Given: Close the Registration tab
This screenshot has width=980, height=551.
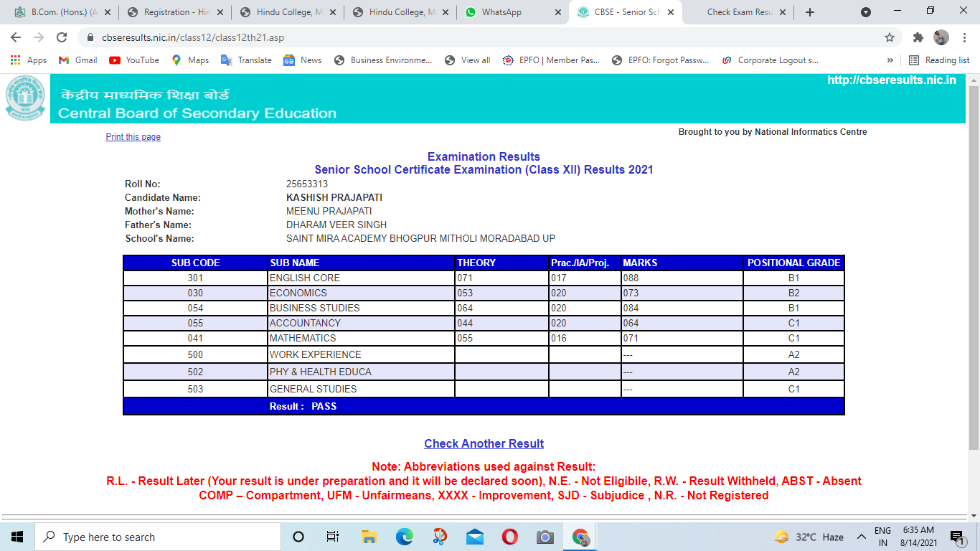Looking at the screenshot, I should click(220, 12).
